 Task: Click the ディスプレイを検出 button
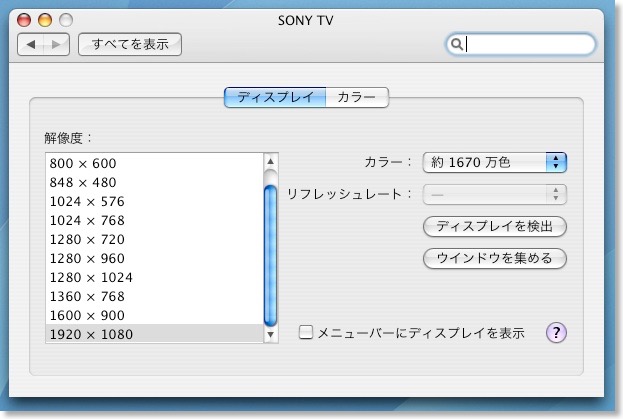pos(495,226)
